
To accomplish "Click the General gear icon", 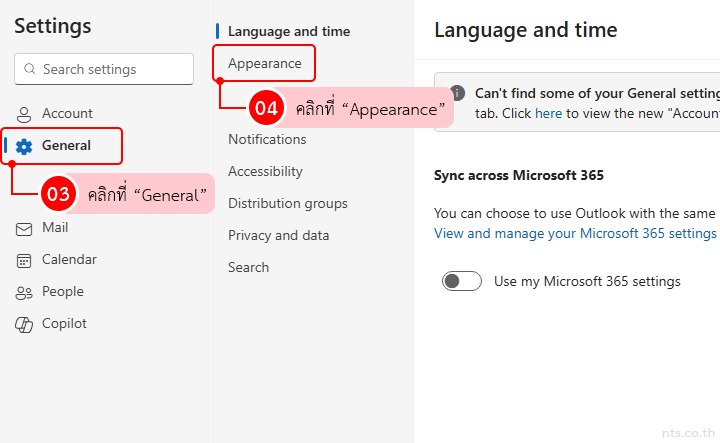I will pyautogui.click(x=24, y=146).
